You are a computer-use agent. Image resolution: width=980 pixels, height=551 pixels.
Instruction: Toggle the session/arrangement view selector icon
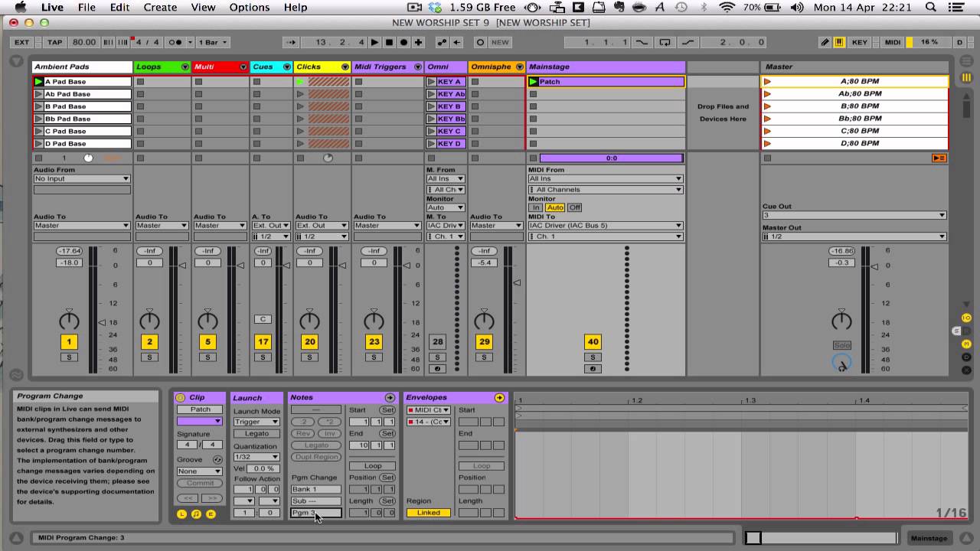[966, 77]
